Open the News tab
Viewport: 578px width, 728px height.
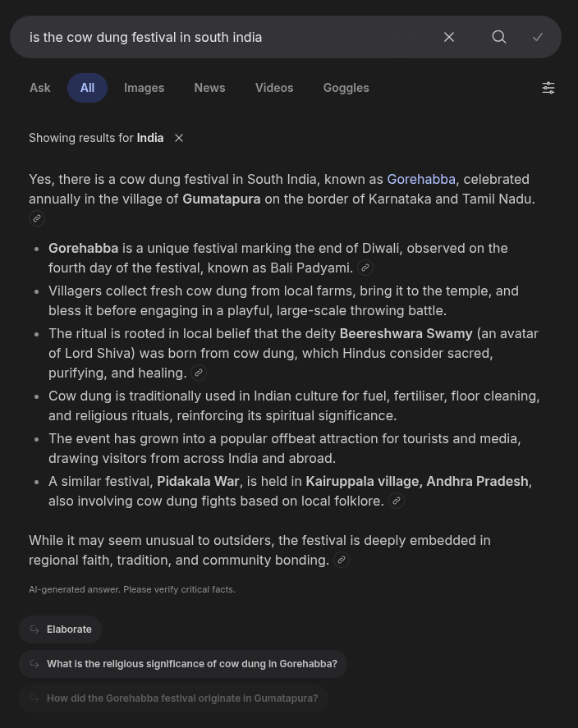[x=209, y=88]
